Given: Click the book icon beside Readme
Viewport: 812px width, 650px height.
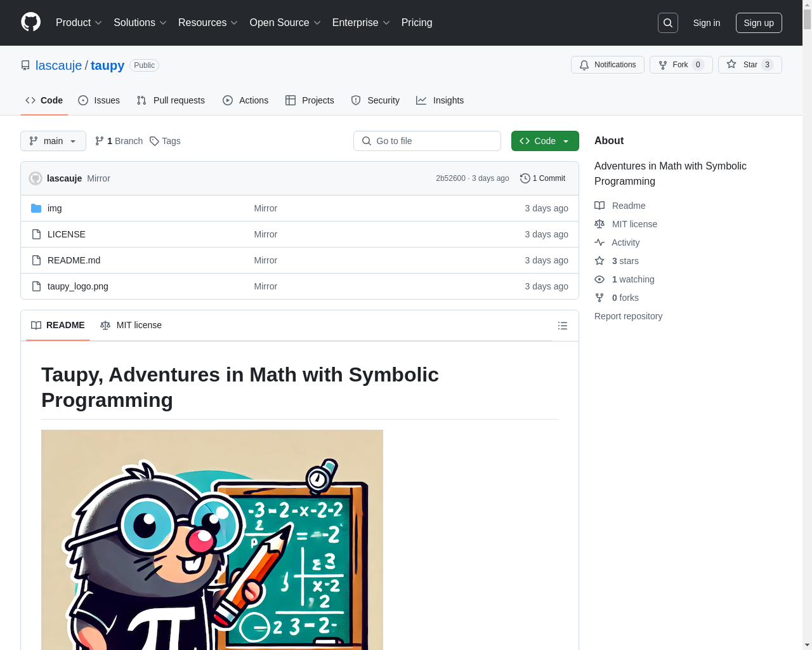Looking at the screenshot, I should point(599,206).
